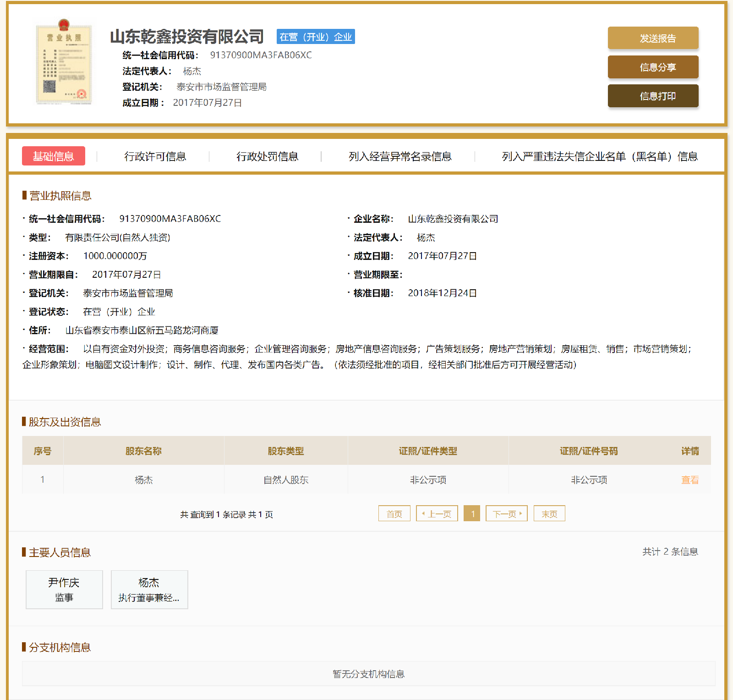
Task: Open shareholder details via 查看 link
Action: pos(689,480)
